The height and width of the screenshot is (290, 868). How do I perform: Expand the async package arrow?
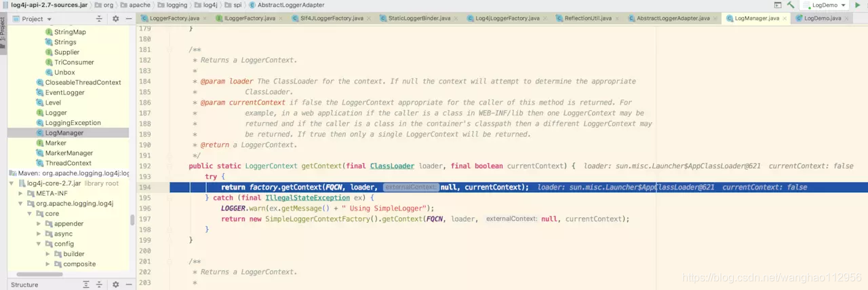click(39, 234)
